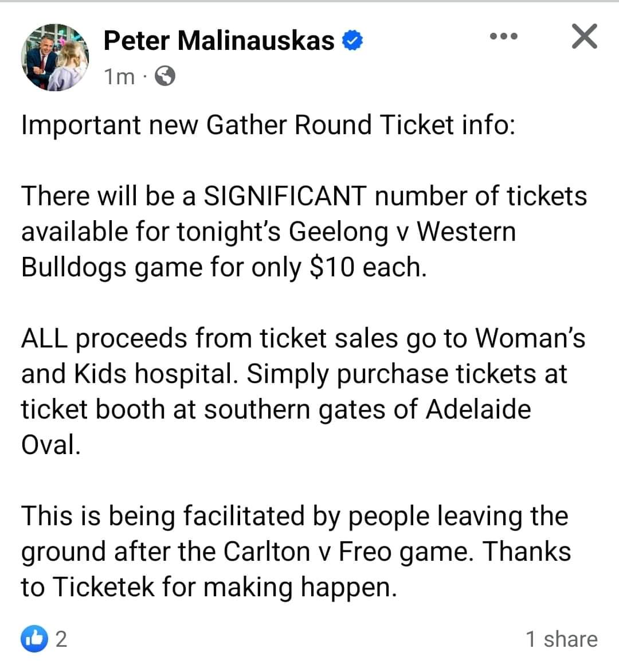Open Peter Malinauskas profile picture

[55, 57]
